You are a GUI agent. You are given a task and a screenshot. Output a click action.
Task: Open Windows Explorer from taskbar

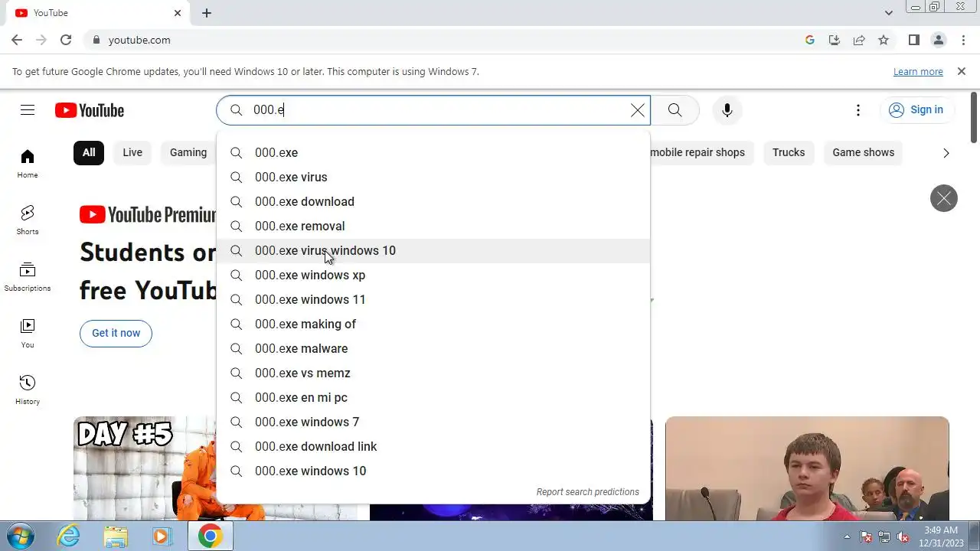(116, 536)
